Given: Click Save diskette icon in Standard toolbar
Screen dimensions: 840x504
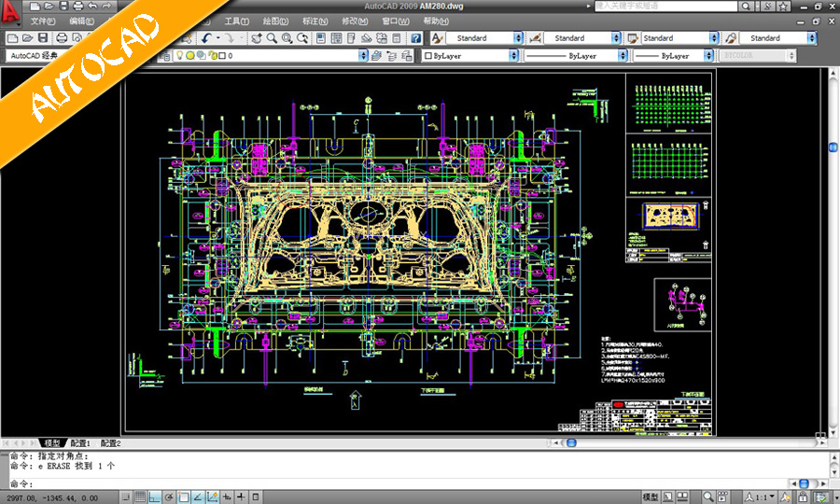Looking at the screenshot, I should point(43,38).
